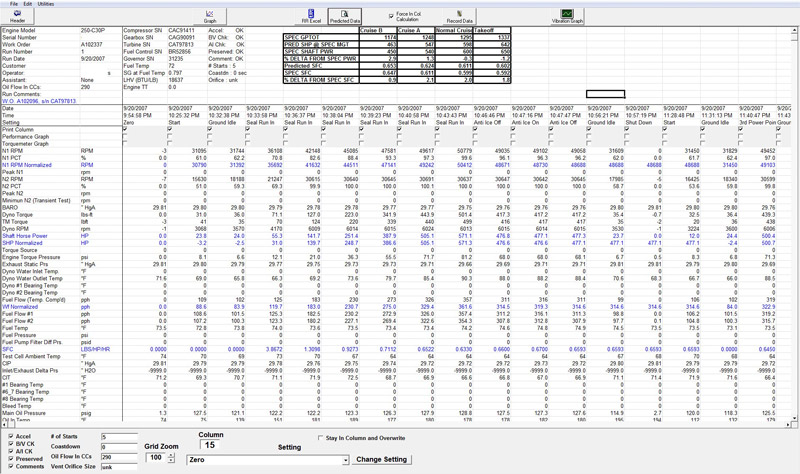Viewport: 800px width, 474px height.
Task: Toggle the Comments checkbox
Action: (x=11, y=467)
